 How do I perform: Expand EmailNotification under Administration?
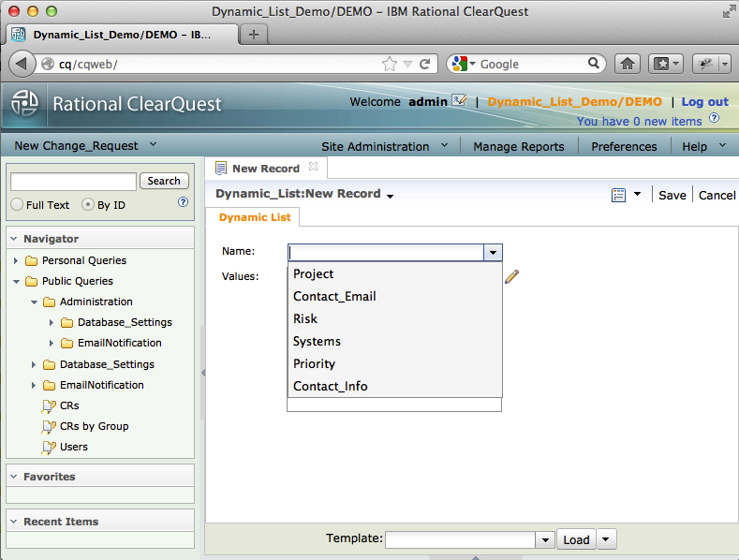tap(52, 343)
